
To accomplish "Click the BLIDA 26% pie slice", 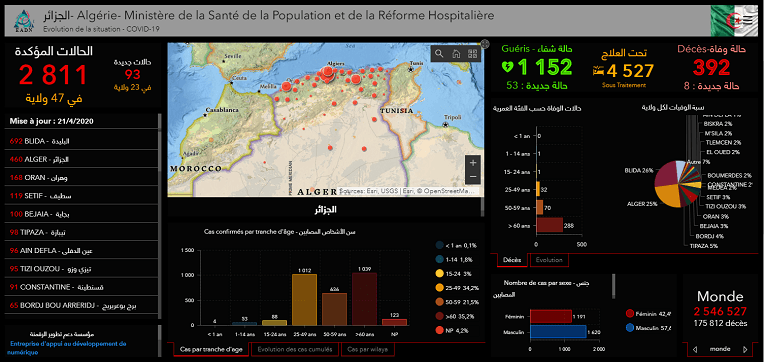I will coord(668,175).
